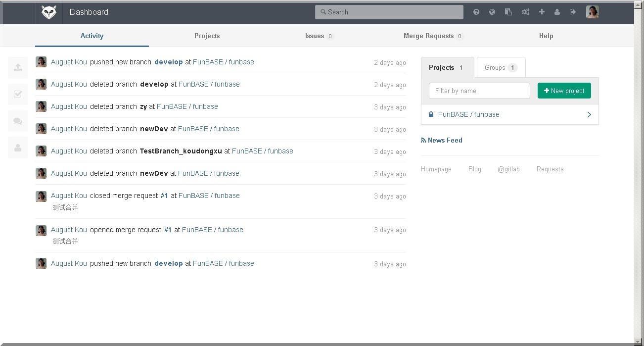The image size is (644, 346).
Task: Open the admin area cogs icon
Action: coord(525,12)
